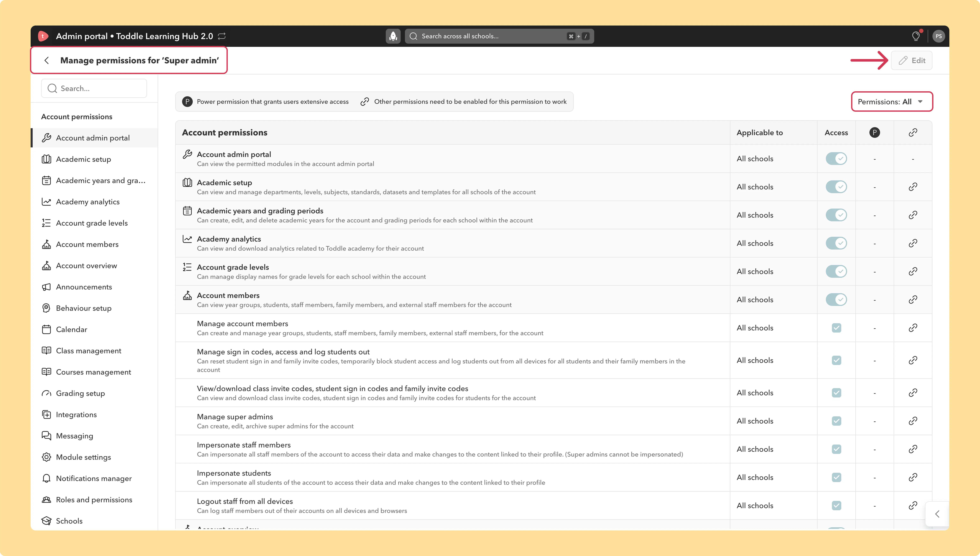Screen dimensions: 980x556
Task: Toggle Account grade levels access switch
Action: pyautogui.click(x=836, y=271)
